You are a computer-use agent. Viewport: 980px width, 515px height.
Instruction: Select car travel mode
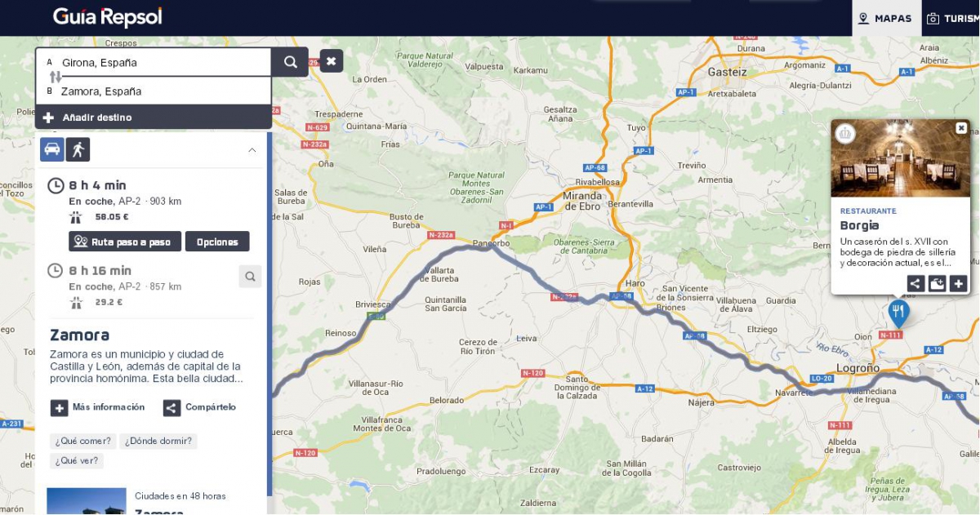pos(52,149)
